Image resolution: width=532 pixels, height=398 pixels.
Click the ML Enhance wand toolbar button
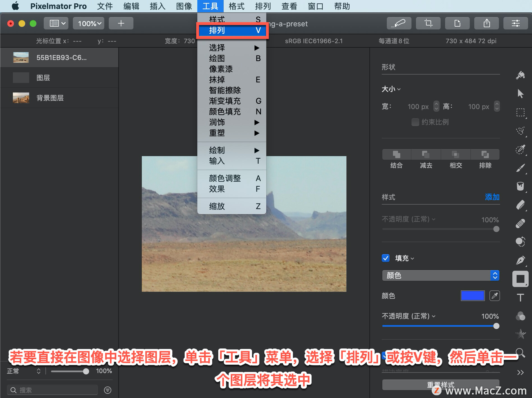tap(399, 23)
